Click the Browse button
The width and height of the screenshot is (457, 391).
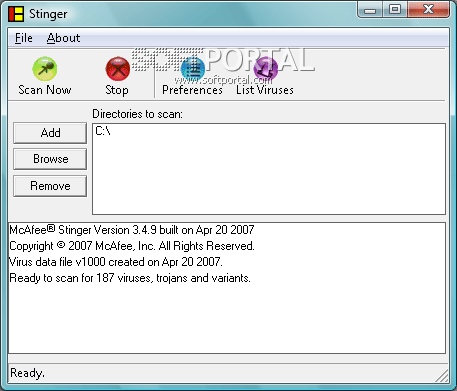(x=50, y=159)
